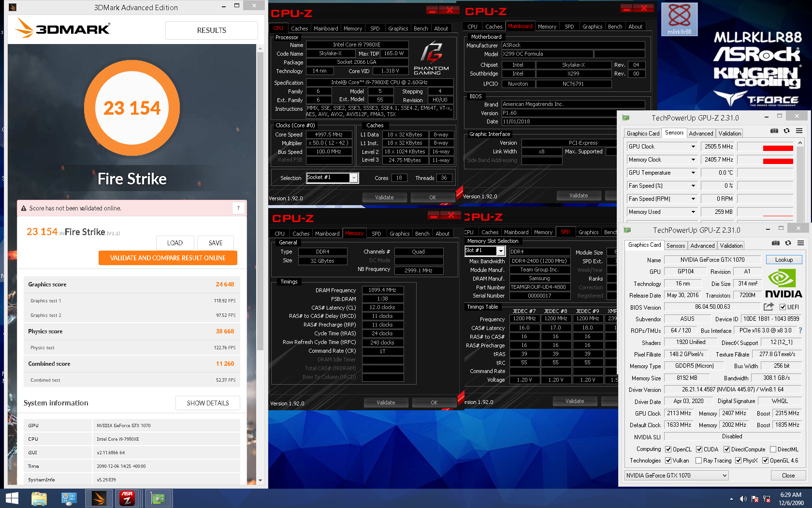Image resolution: width=812 pixels, height=508 pixels.
Task: Click the question mark help in 3DMark
Action: point(238,208)
